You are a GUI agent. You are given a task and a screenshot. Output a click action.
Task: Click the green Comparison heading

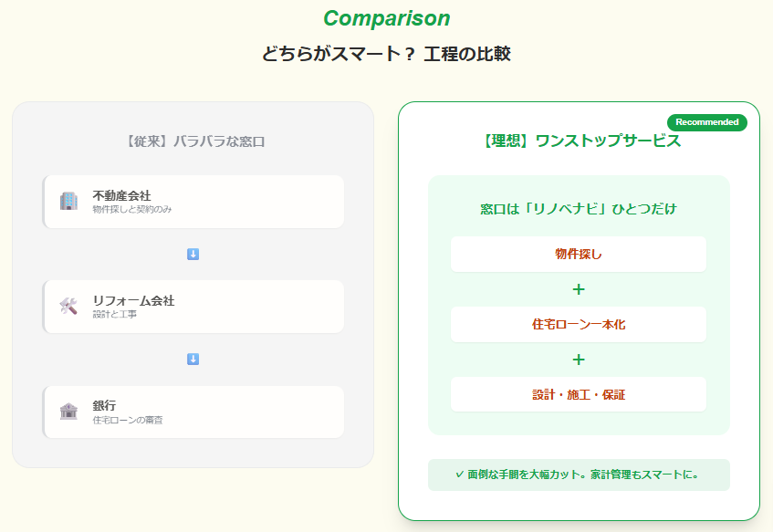(386, 18)
